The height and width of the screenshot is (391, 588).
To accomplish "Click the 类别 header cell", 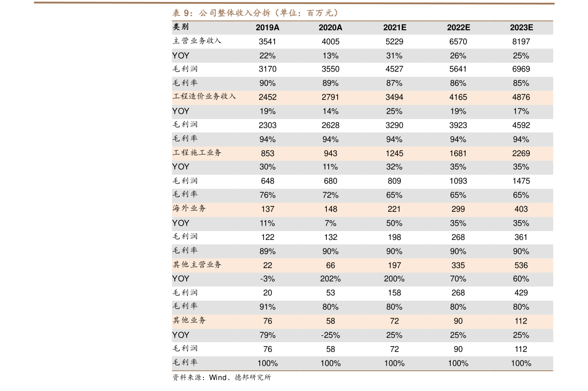I will [180, 27].
